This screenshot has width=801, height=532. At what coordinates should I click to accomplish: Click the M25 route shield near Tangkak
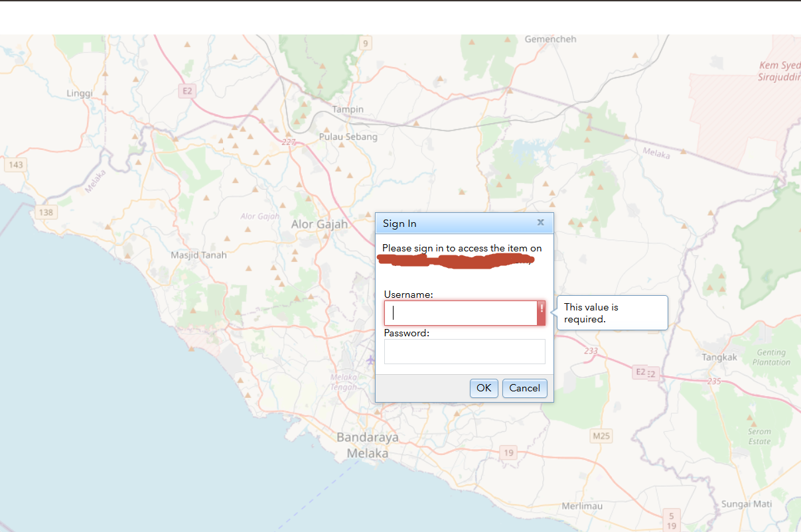[x=602, y=436]
